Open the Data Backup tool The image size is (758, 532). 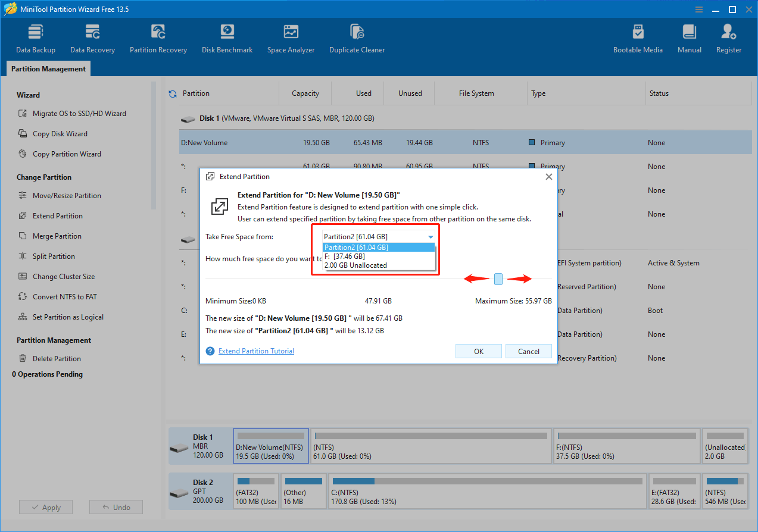coord(35,38)
